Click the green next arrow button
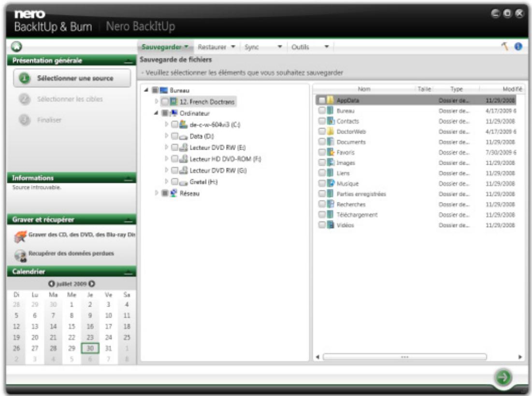 point(503,377)
